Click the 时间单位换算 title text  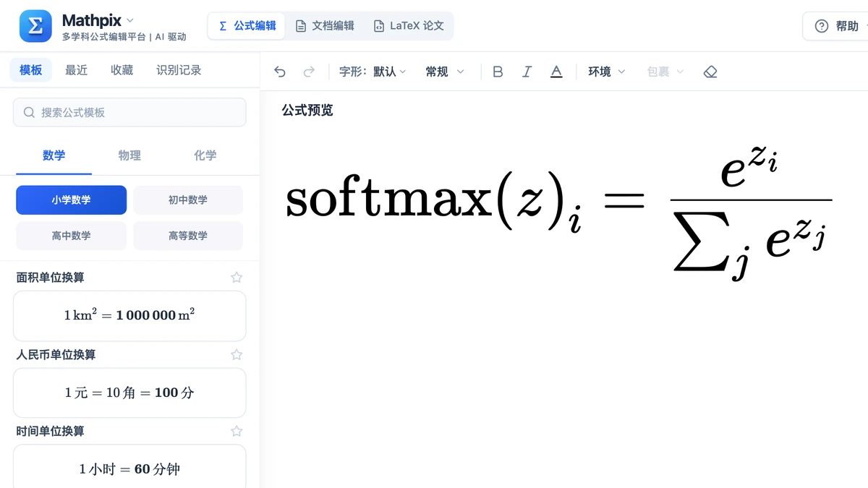(51, 431)
